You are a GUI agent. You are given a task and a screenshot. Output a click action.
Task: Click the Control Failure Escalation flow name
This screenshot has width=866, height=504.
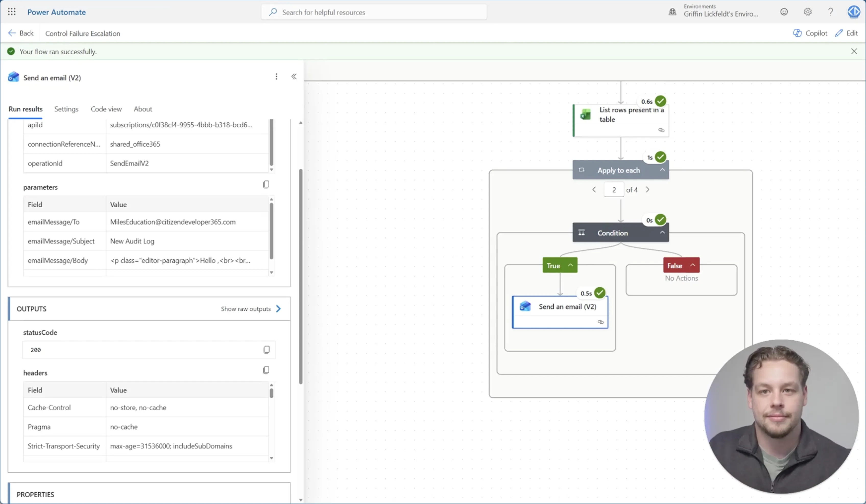click(x=83, y=33)
